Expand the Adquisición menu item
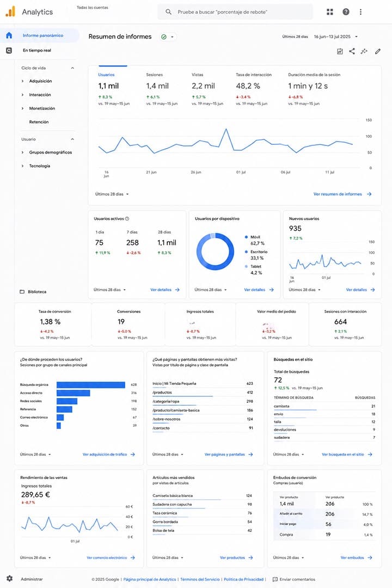Screen dimensions: 392x588 (x=22, y=81)
